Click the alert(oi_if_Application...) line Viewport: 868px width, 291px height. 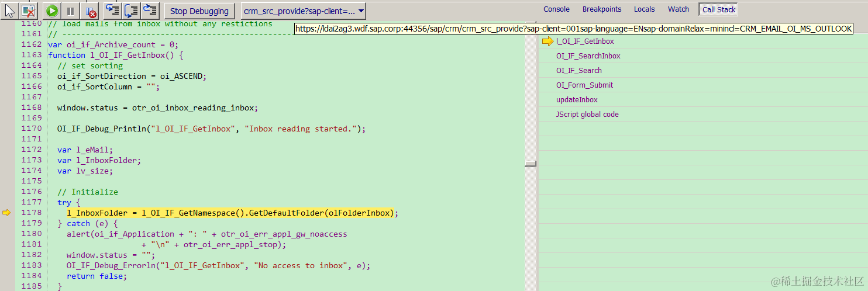206,234
